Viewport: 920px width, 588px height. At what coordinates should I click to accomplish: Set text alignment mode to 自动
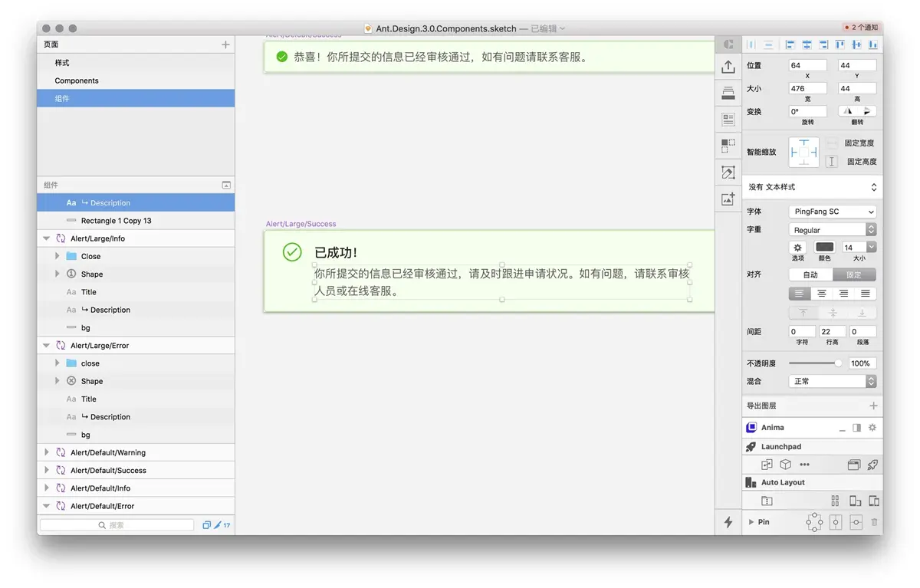coord(810,274)
